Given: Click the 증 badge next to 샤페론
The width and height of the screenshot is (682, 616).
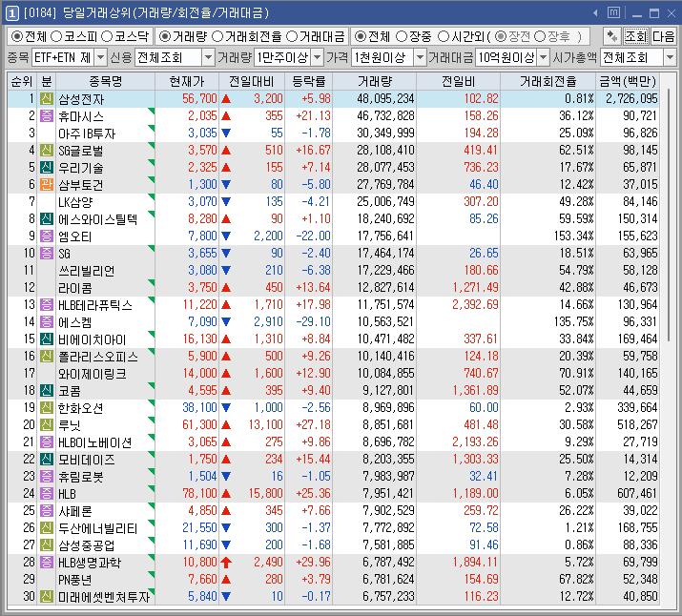Looking at the screenshot, I should pyautogui.click(x=47, y=511).
